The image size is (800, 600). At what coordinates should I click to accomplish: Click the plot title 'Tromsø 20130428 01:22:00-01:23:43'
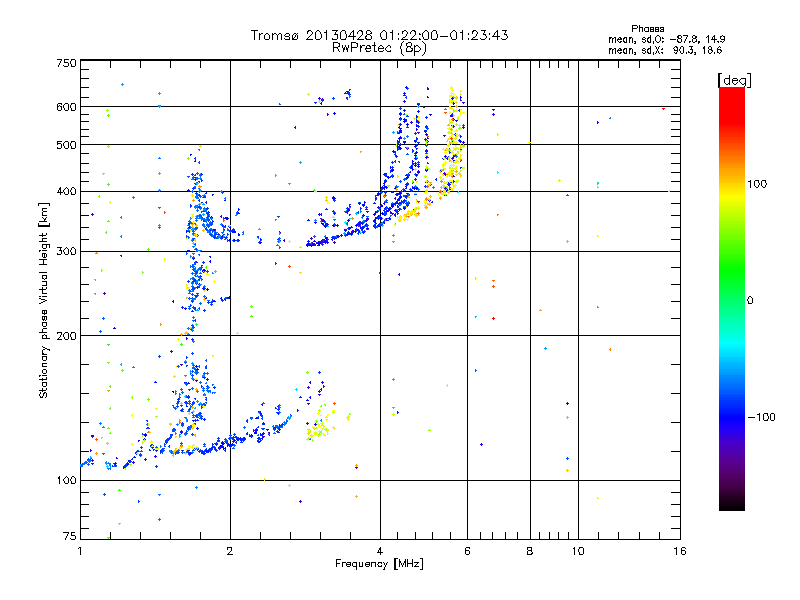pos(379,35)
